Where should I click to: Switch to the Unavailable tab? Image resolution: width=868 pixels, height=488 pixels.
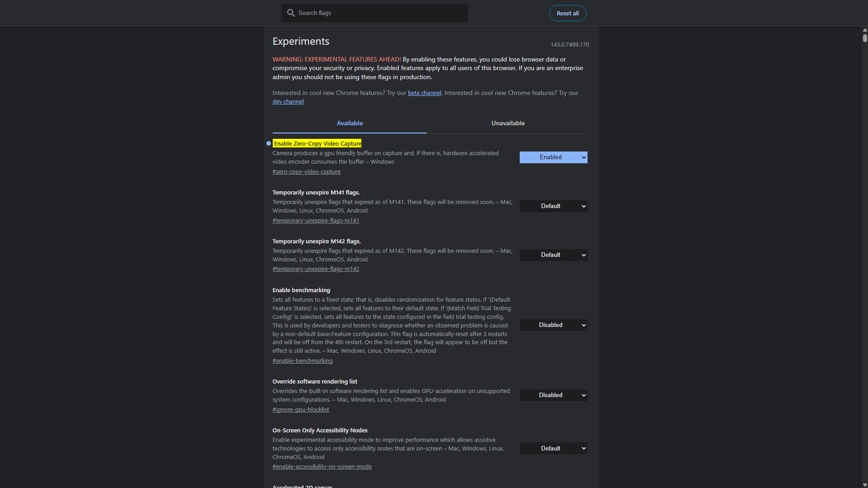pyautogui.click(x=508, y=123)
